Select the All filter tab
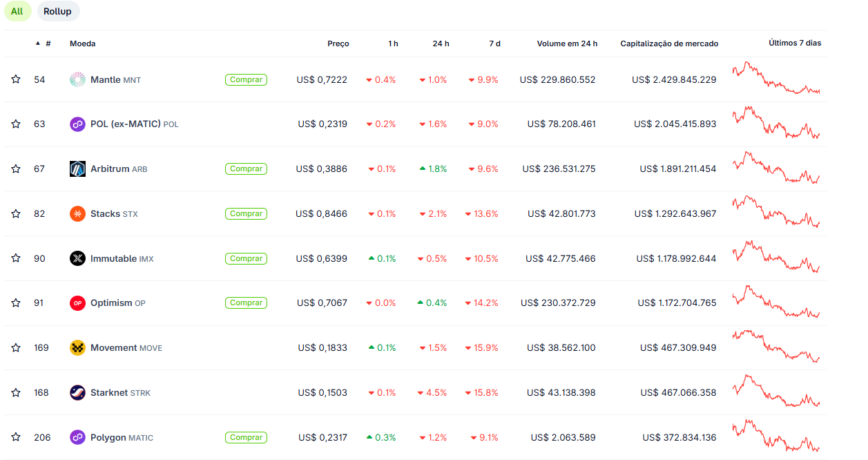This screenshot has height=460, width=868. click(x=17, y=11)
